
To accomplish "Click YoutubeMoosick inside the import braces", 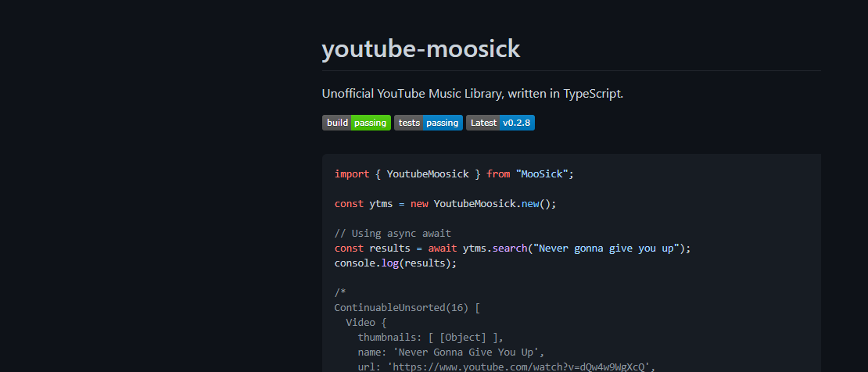I will coord(428,173).
